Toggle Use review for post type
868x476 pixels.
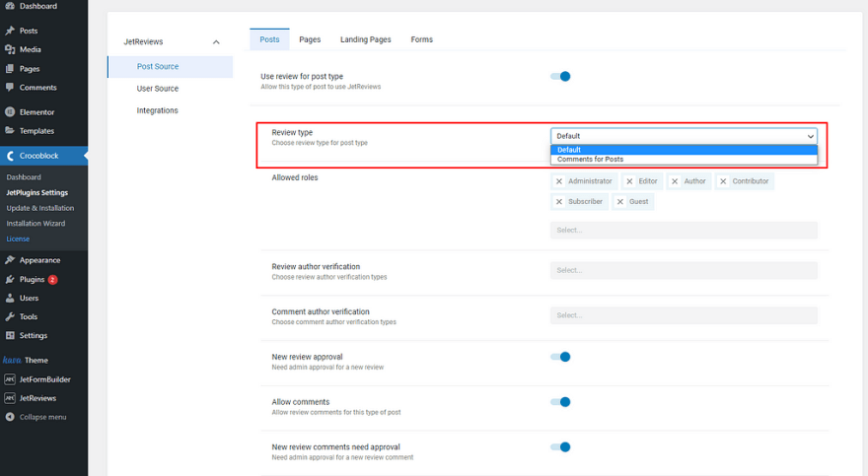click(x=560, y=76)
